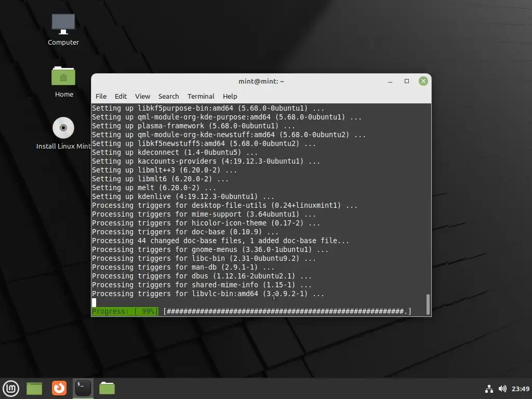Screen dimensions: 532x399
Task: Open the Terminal menu
Action: pos(201,96)
